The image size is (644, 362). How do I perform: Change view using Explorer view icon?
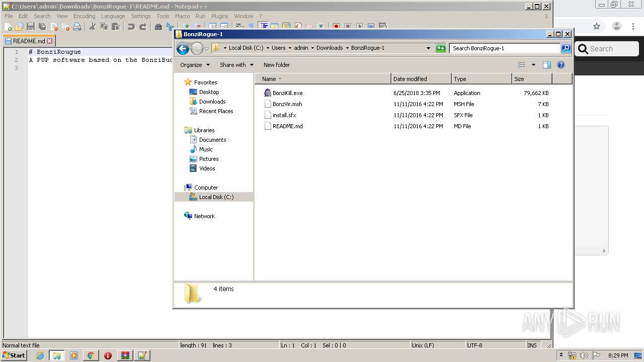(x=521, y=65)
